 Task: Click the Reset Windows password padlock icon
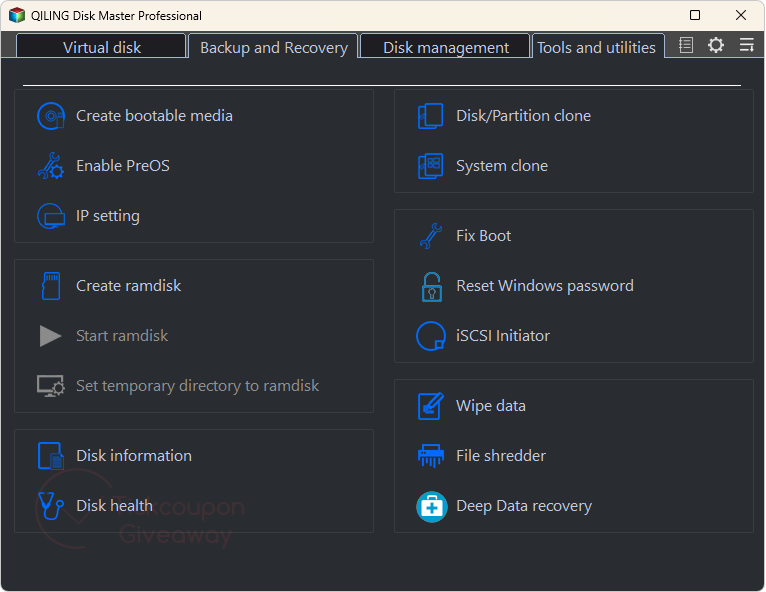(x=431, y=287)
